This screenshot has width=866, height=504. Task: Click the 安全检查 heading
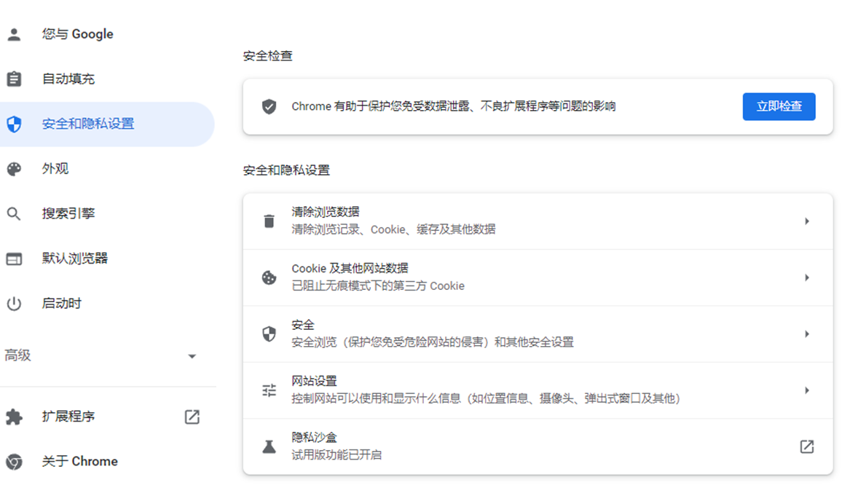click(268, 56)
